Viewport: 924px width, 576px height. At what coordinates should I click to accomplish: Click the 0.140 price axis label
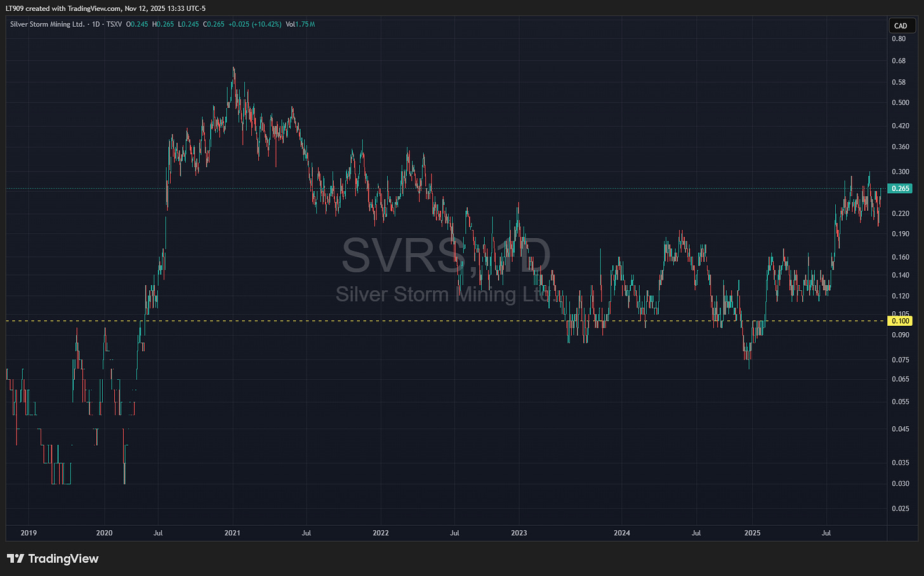coord(901,275)
